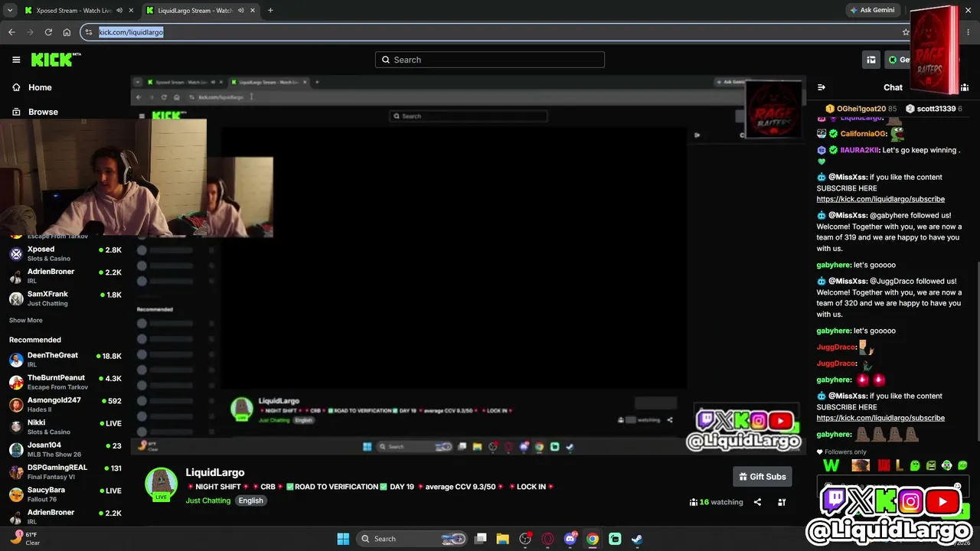
Task: Open SamXFrank channel in sidebar
Action: (65, 298)
